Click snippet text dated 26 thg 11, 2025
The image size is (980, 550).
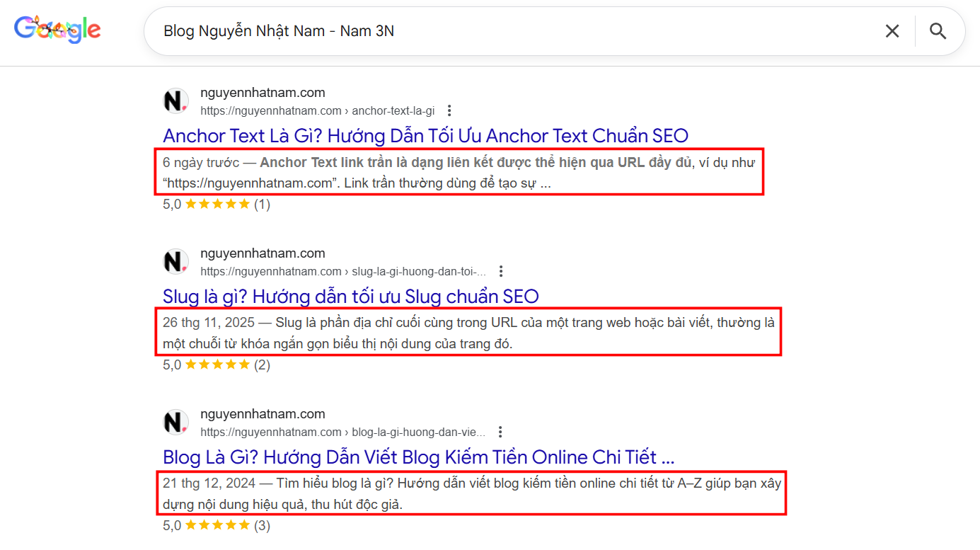point(468,333)
